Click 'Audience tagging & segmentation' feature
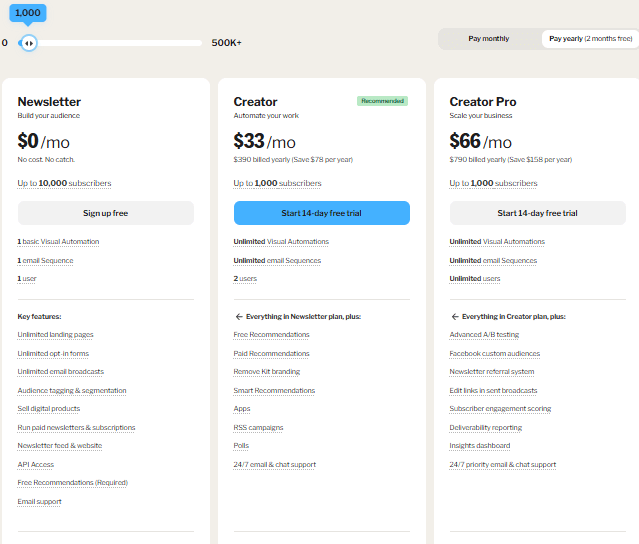This screenshot has width=639, height=544. click(72, 390)
